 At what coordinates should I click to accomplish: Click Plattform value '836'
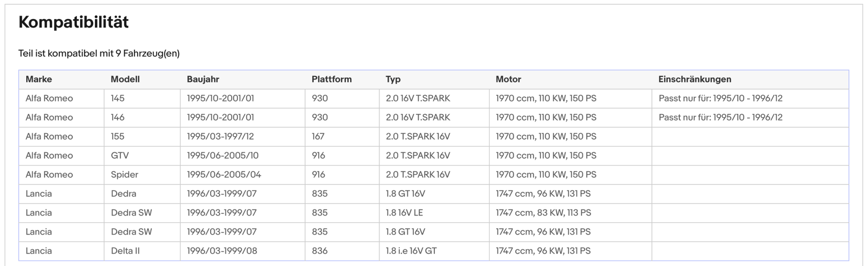click(320, 251)
